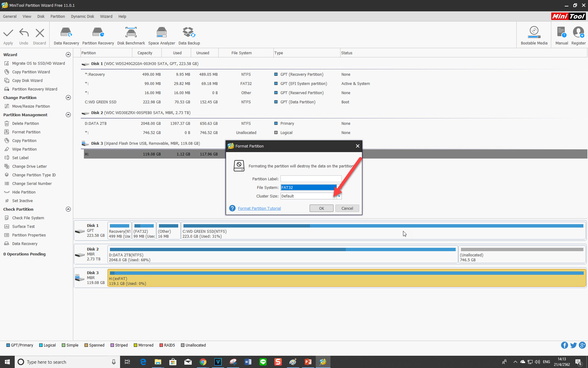Select the D:DATA 2TB partition row
Viewport: 588px width, 368px height.
click(x=334, y=123)
